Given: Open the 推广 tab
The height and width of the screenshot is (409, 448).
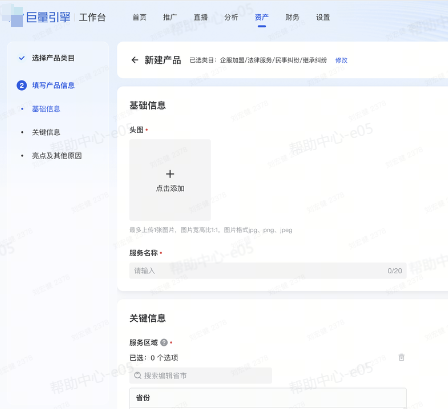Looking at the screenshot, I should 170,17.
